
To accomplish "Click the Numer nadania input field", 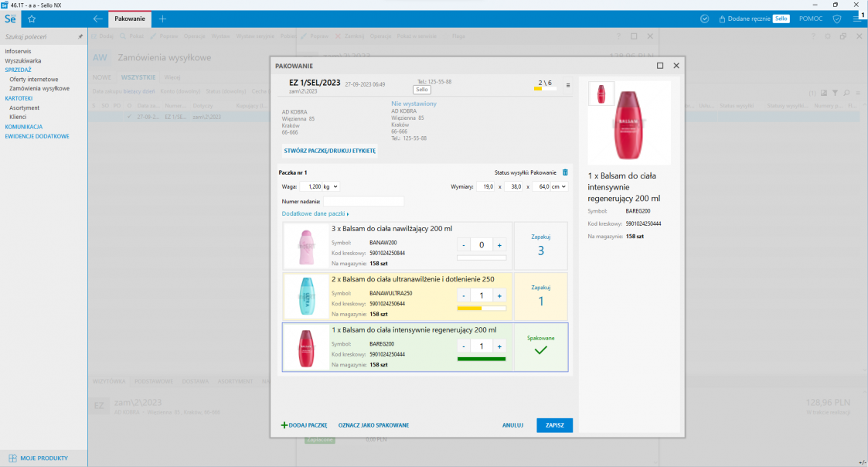I will pos(363,202).
